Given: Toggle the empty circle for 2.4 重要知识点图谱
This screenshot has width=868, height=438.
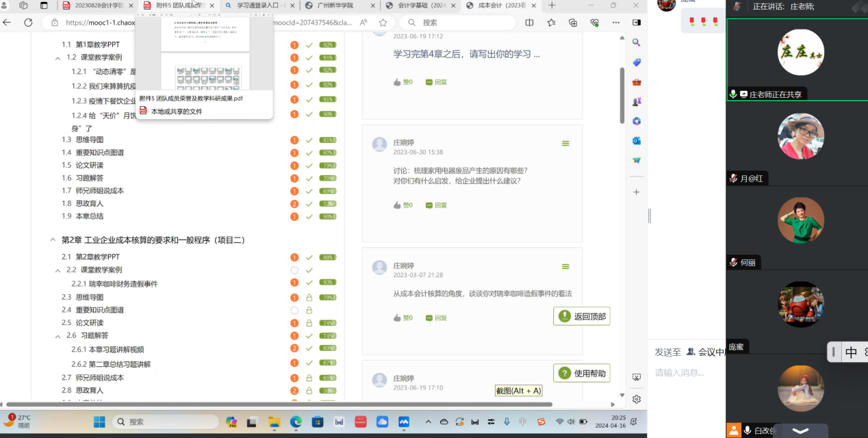Looking at the screenshot, I should coord(294,310).
